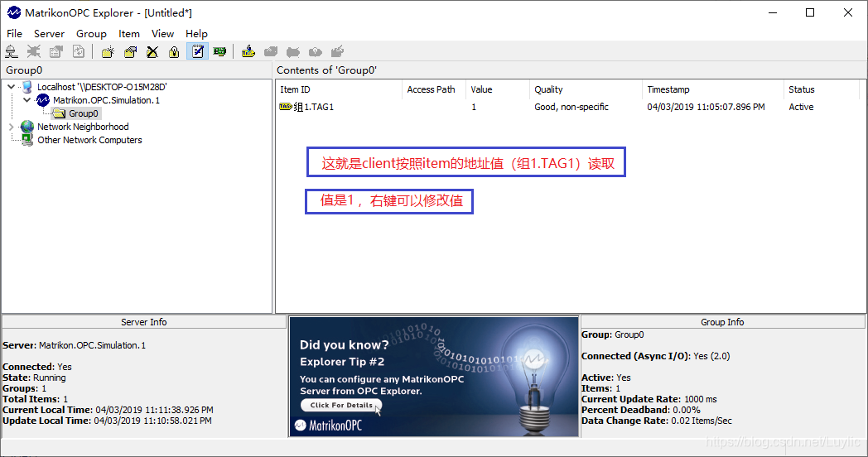
Task: Click the greyed refresh document toolbar icon
Action: tap(79, 51)
